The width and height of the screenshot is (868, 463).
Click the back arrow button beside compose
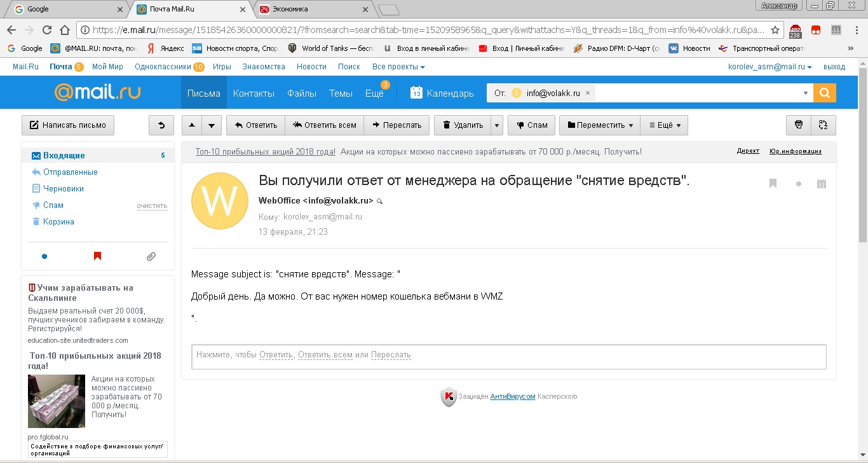coord(161,125)
